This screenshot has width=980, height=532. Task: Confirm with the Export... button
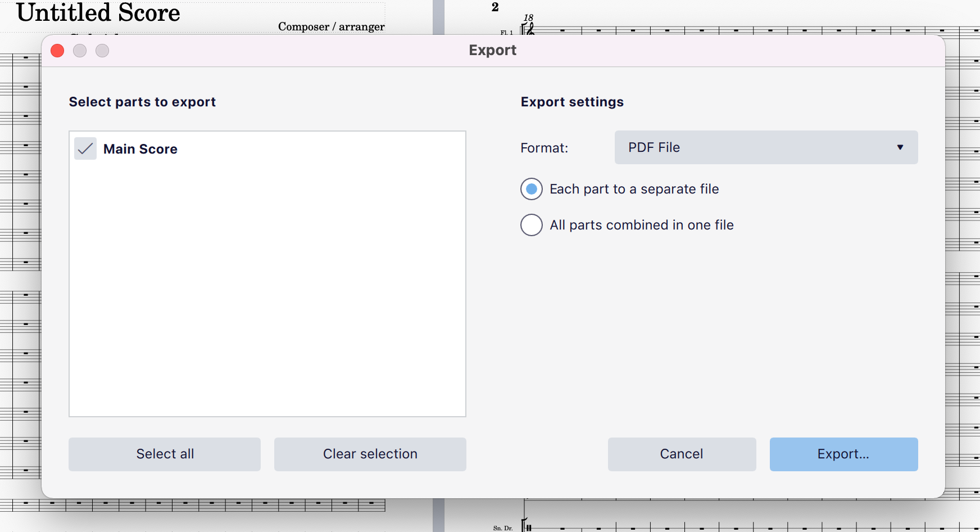[843, 454]
